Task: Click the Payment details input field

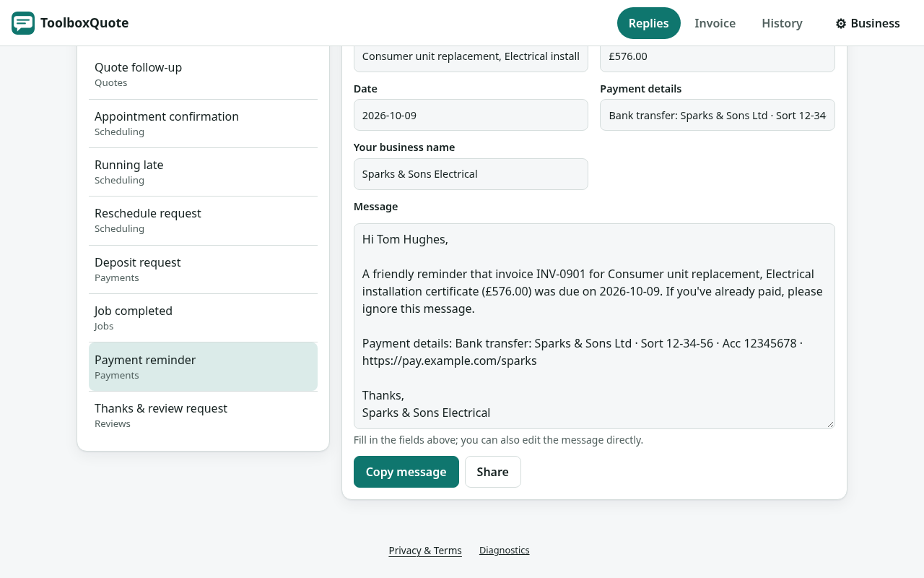Action: tap(718, 115)
